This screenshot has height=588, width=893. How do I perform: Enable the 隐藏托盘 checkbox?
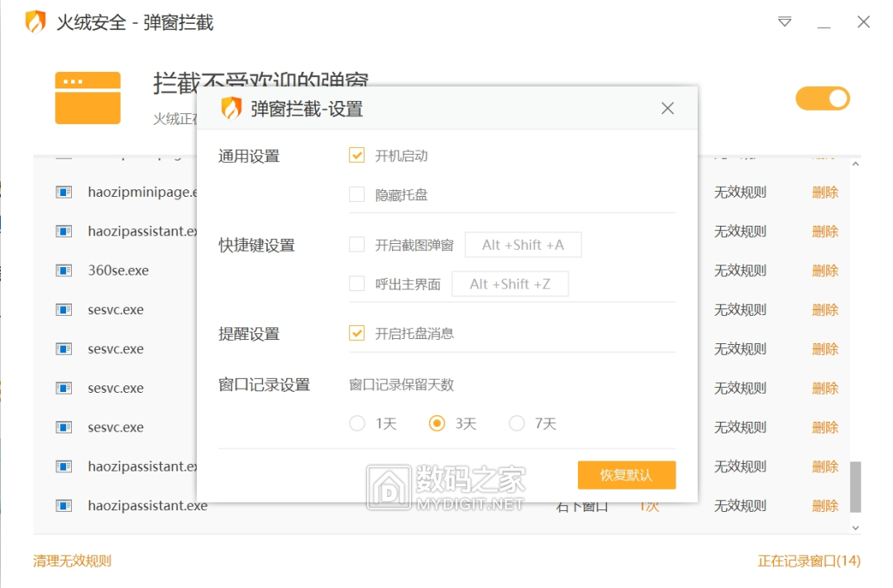356,194
